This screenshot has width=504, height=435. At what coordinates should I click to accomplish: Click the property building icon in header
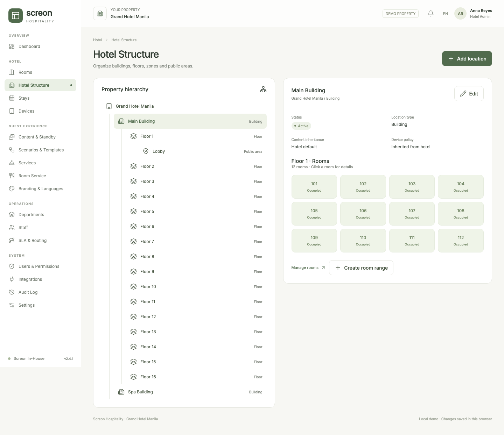click(x=100, y=14)
